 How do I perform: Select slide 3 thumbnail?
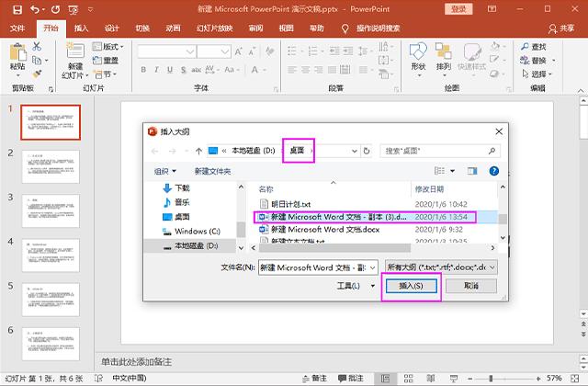pos(51,210)
